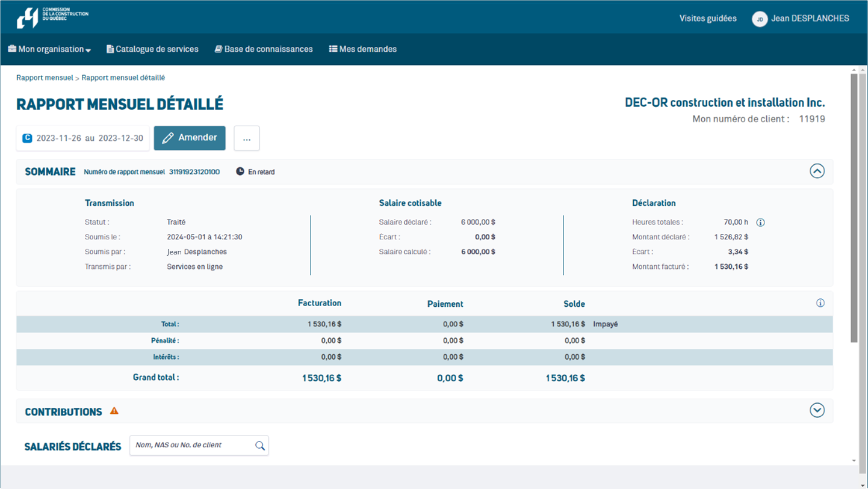Open the Mon organisation dropdown menu
Screen dimensions: 868x489
tap(49, 49)
